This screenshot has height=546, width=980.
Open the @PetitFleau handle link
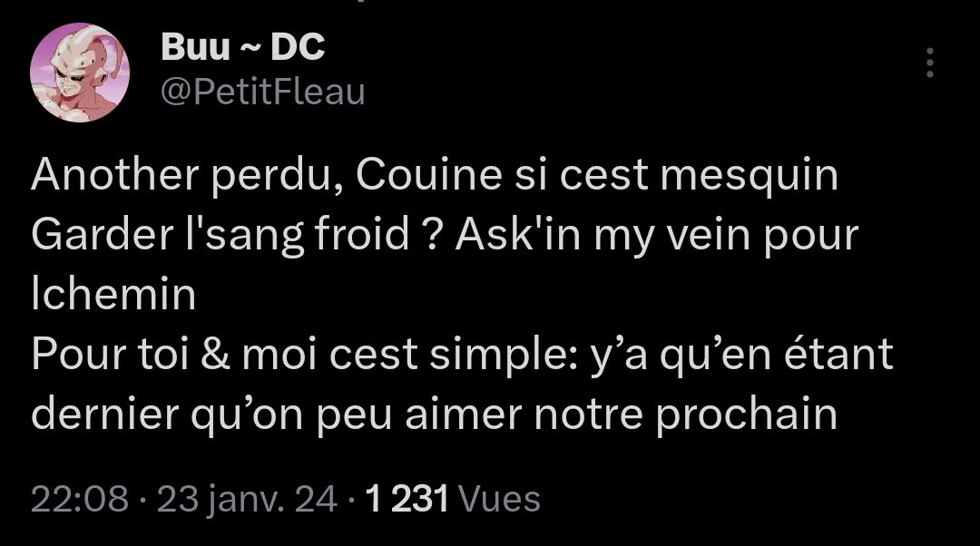[x=263, y=93]
